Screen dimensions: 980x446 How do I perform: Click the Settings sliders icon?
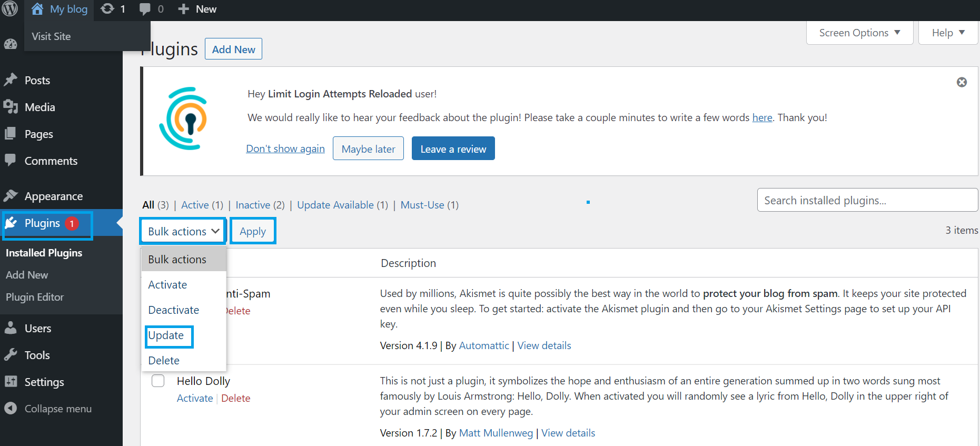pos(11,382)
